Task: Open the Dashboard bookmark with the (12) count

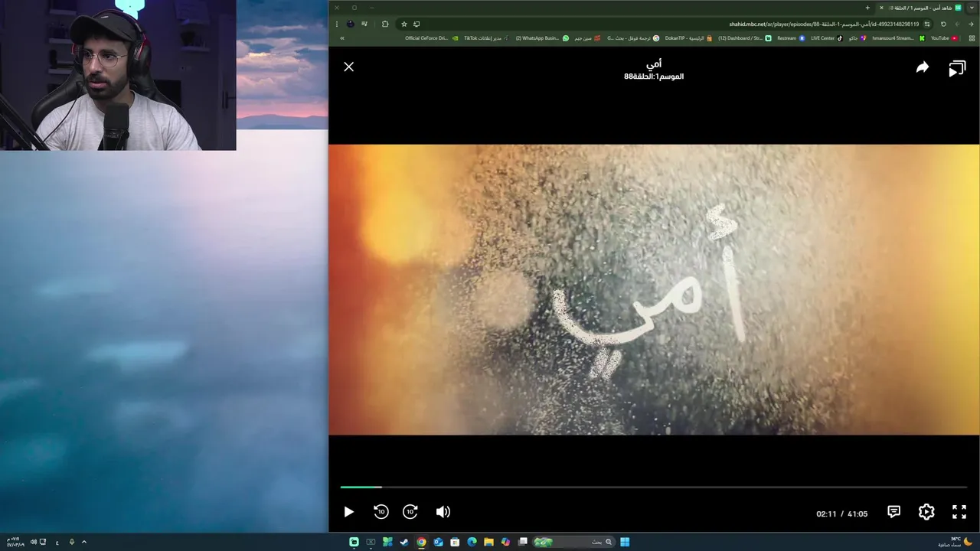Action: tap(745, 37)
